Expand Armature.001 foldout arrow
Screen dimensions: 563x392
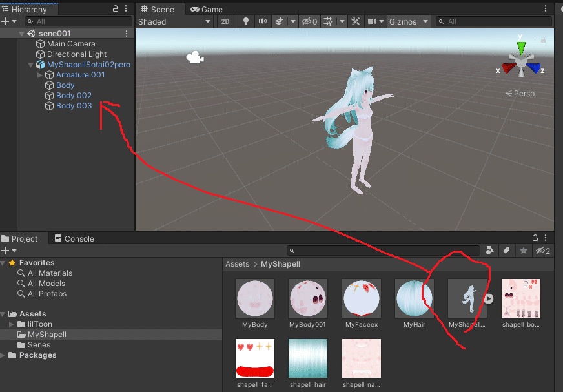(40, 75)
